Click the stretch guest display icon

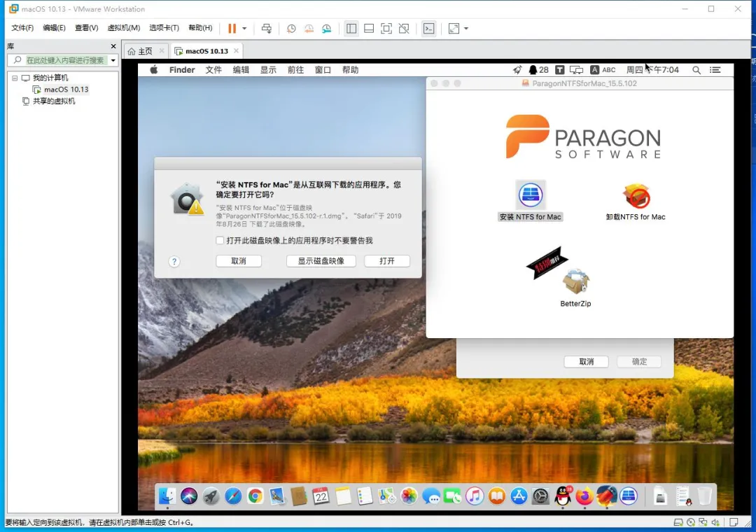coord(454,29)
